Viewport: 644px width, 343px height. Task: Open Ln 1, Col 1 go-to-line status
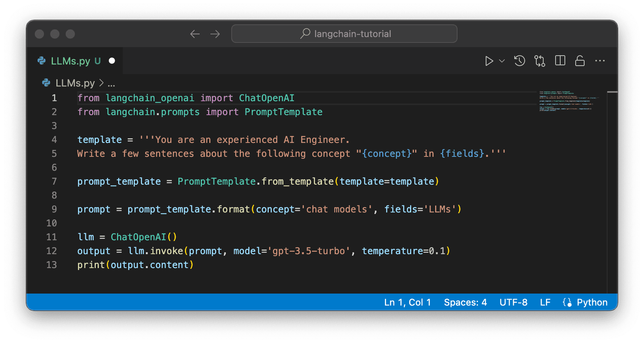[x=407, y=302]
